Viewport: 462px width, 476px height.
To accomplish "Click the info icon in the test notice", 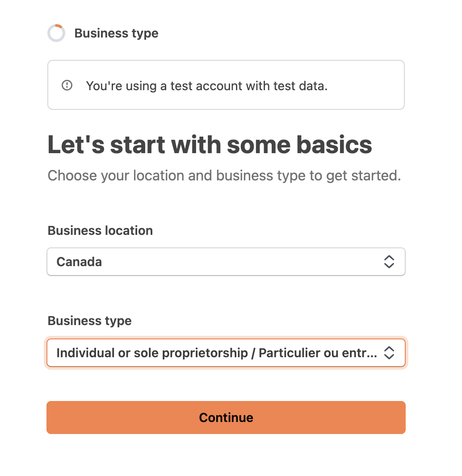I will 67,85.
